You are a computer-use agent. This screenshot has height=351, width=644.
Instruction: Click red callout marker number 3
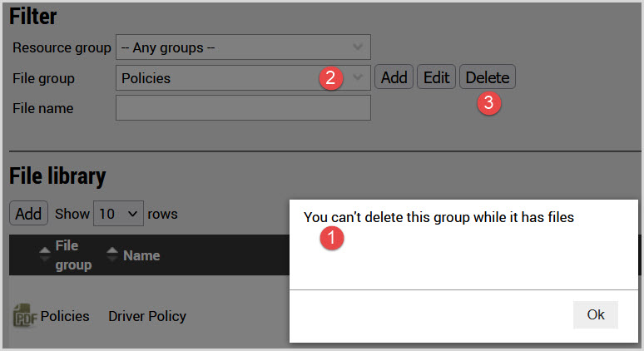tap(488, 103)
